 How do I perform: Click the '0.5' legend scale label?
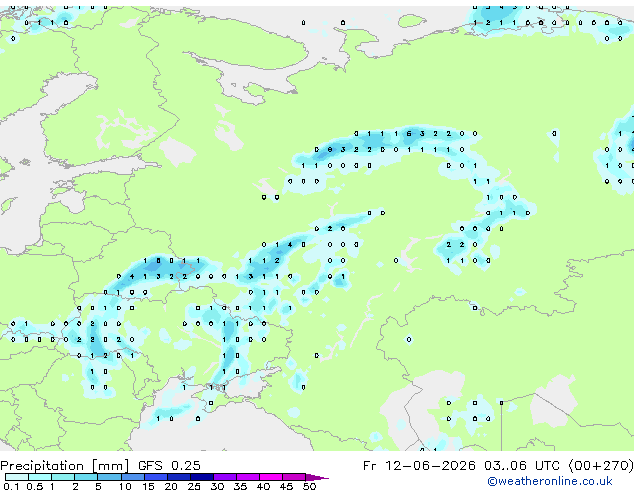pyautogui.click(x=35, y=486)
